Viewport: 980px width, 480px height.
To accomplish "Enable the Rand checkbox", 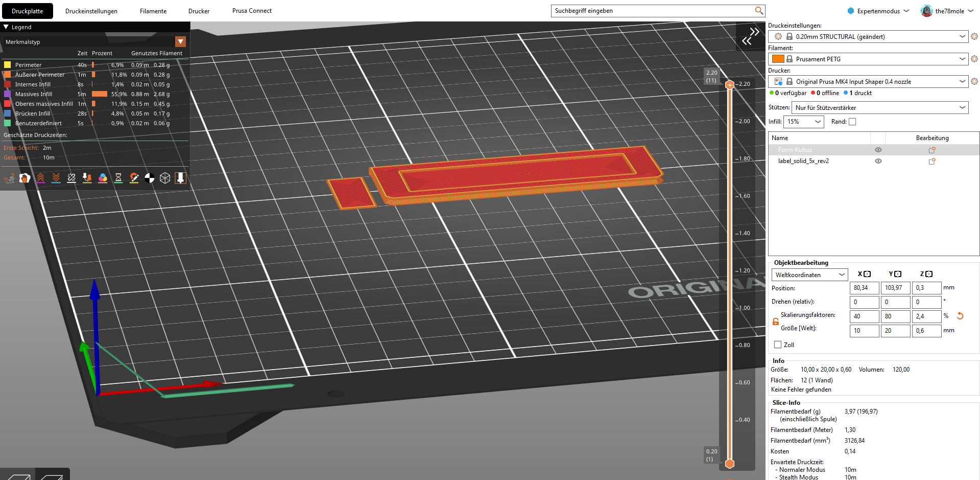I will (852, 122).
